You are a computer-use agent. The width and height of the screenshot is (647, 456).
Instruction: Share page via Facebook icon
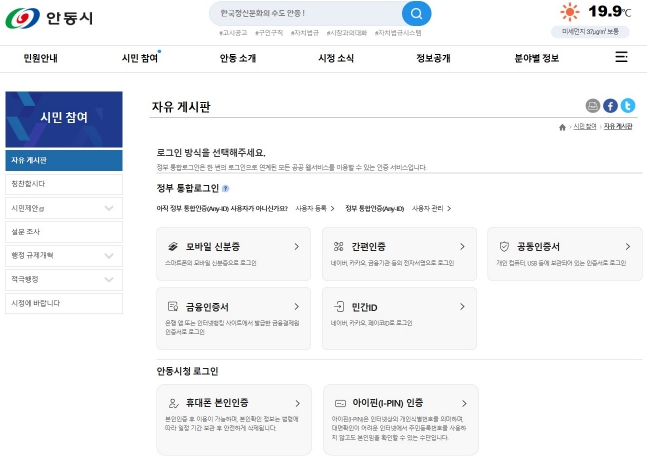point(610,106)
